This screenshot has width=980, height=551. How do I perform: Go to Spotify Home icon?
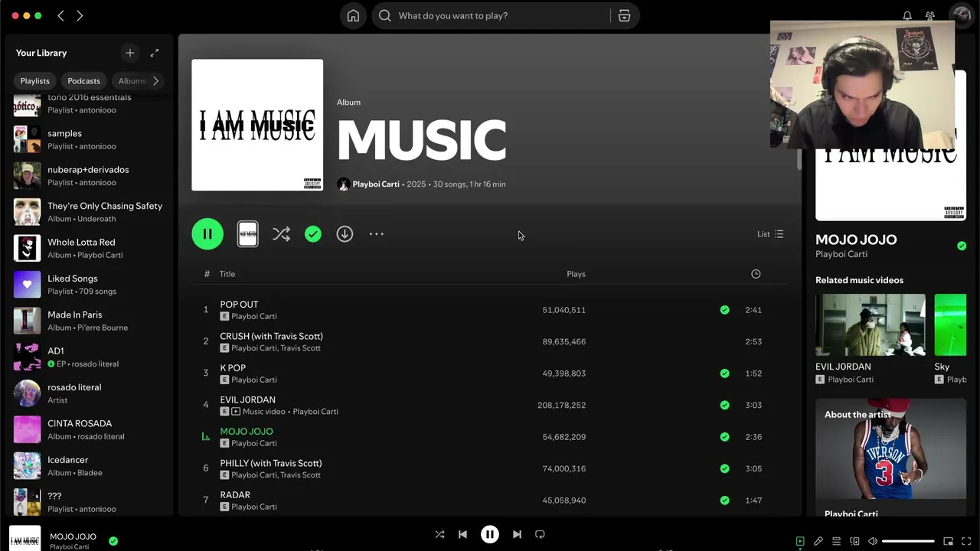coord(353,15)
